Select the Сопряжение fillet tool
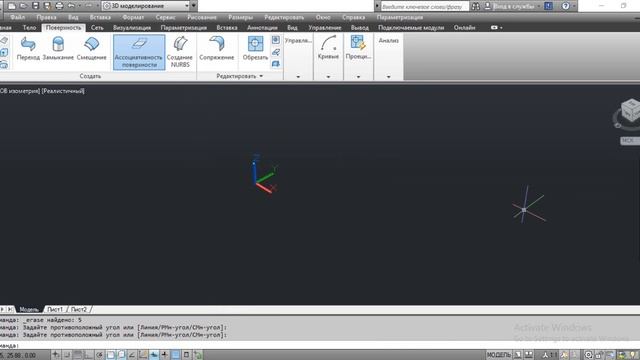Viewport: 640px width, 360px height. tap(217, 49)
